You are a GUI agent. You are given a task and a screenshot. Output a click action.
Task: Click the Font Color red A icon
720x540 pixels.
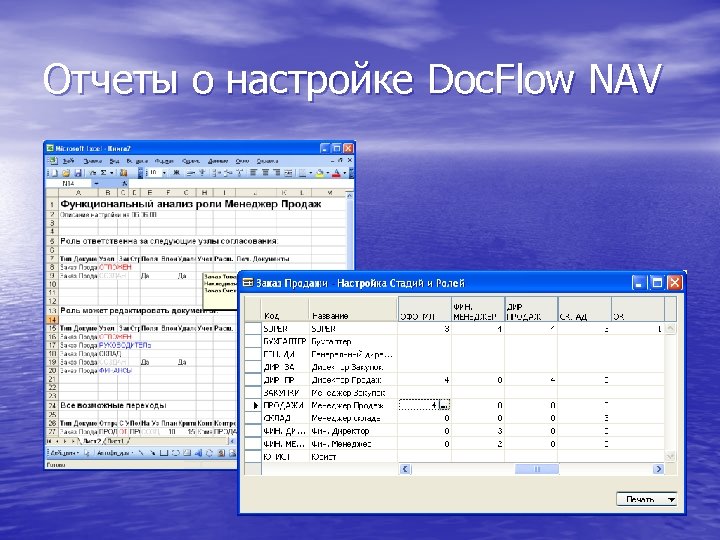(337, 173)
